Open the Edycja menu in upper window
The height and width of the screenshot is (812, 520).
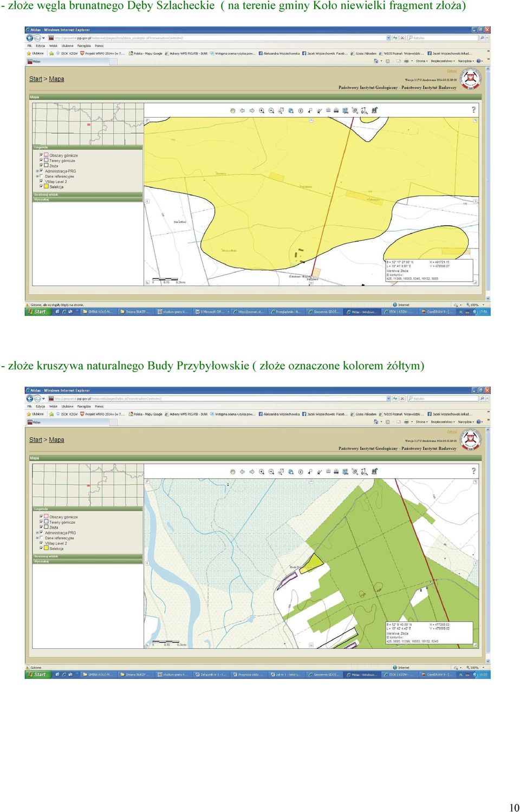(41, 46)
